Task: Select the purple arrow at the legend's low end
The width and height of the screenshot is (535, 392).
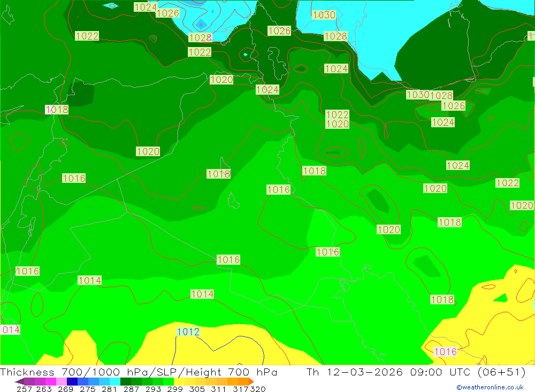Action: pos(19,381)
